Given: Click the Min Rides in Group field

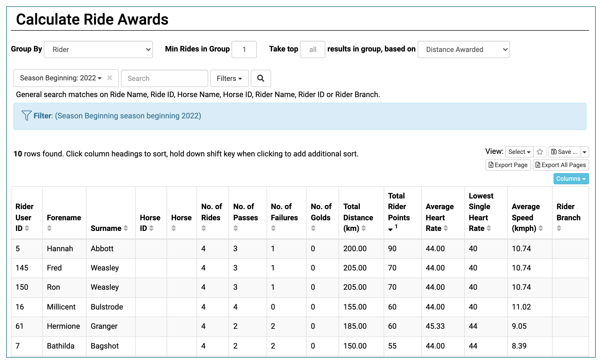Looking at the screenshot, I should point(244,49).
